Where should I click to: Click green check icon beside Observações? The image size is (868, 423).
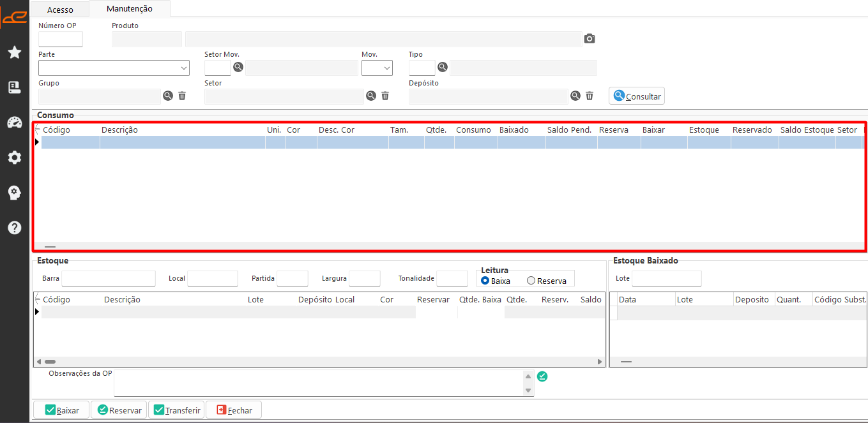tap(542, 376)
